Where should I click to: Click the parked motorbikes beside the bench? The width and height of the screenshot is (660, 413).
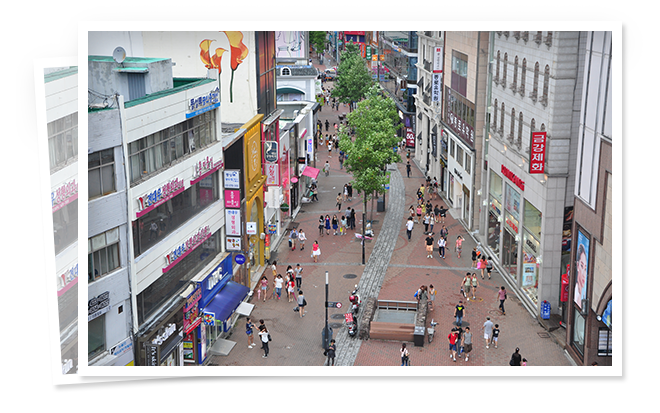point(352,310)
